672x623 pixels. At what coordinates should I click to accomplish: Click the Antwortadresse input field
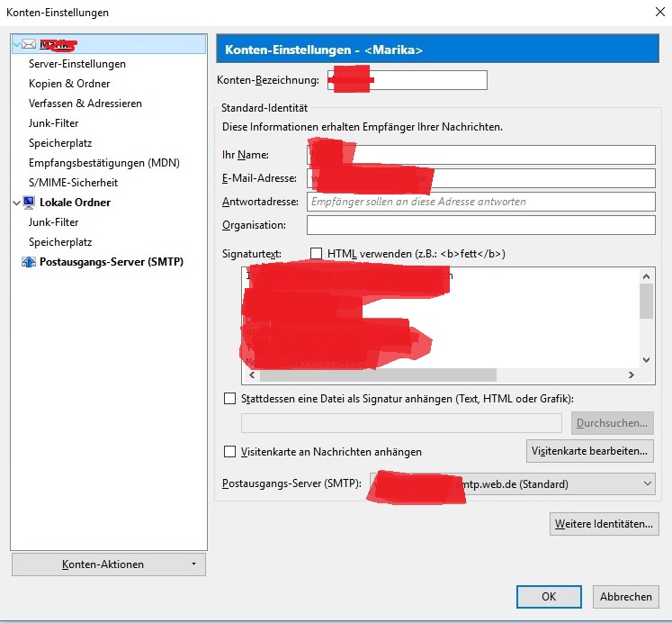pos(480,201)
